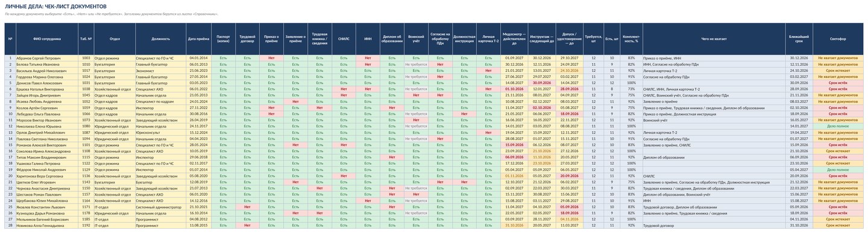Click the position "Специалист по кадрам"
Image resolution: width=868 pixels, height=233 pixels.
coord(160,101)
